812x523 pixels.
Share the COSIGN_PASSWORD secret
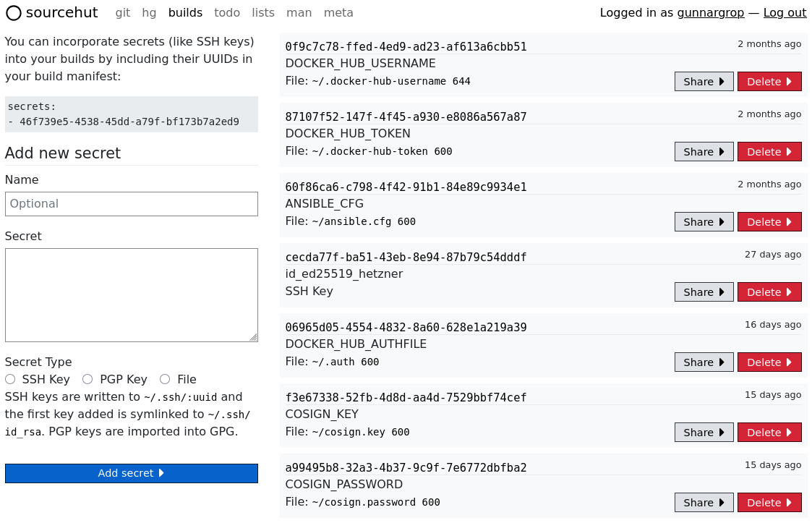point(704,503)
